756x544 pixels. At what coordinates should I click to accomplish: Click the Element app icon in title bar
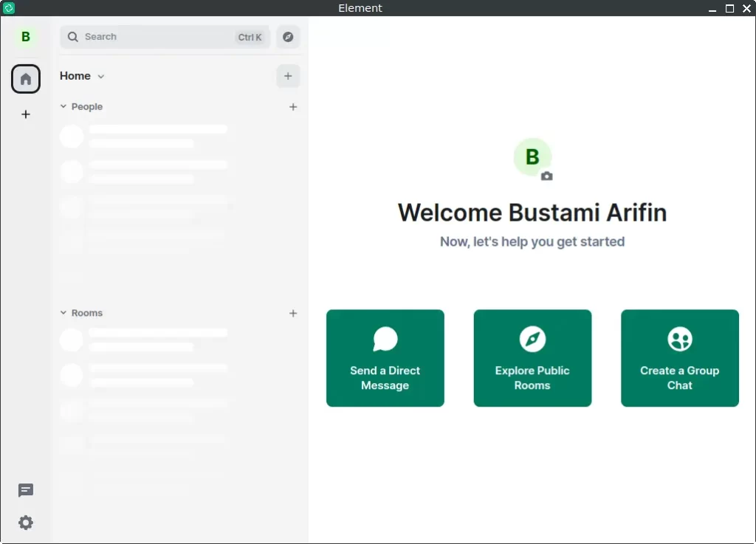pos(9,8)
